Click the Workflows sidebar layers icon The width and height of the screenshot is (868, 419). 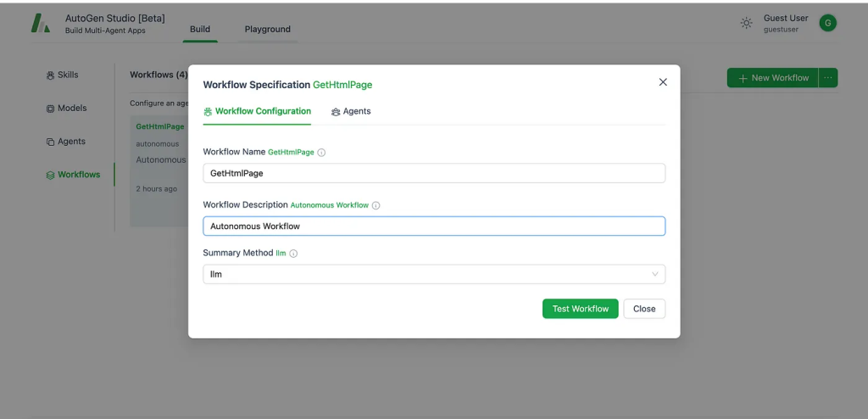point(50,175)
